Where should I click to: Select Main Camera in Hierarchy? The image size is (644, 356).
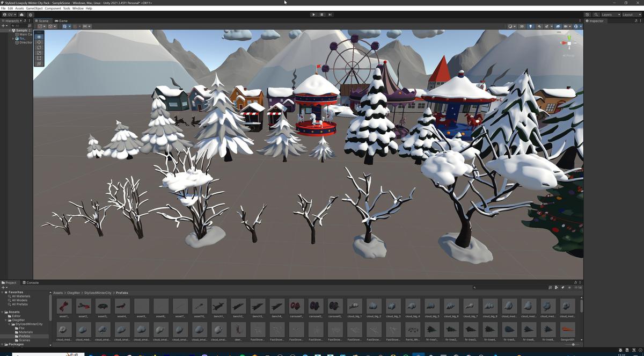[25, 34]
